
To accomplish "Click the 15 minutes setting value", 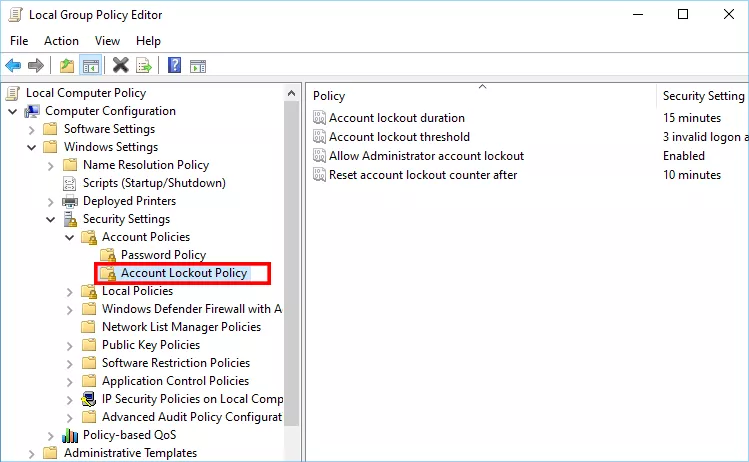I will click(x=692, y=118).
